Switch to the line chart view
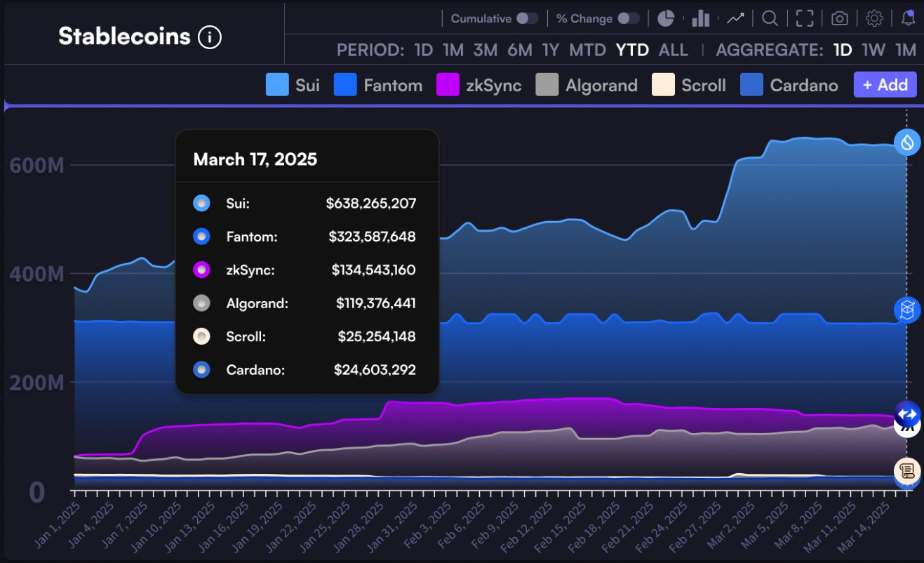The image size is (924, 563). [735, 18]
